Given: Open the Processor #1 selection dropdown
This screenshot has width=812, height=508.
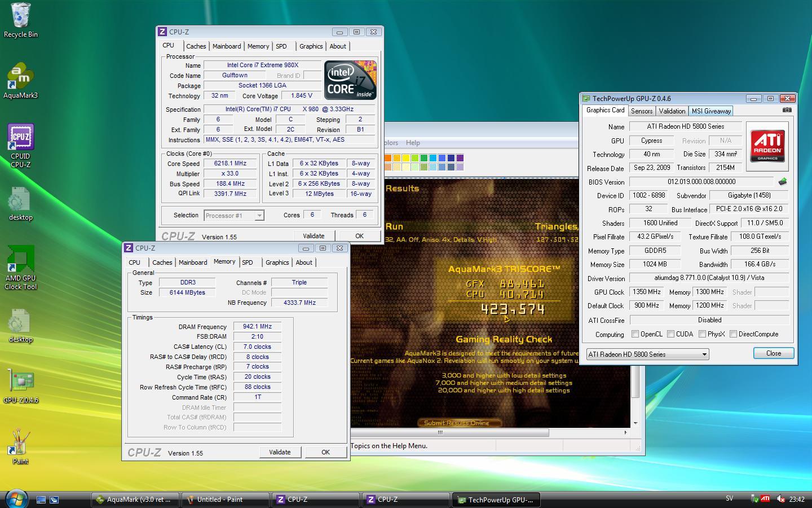Looking at the screenshot, I should click(x=233, y=216).
